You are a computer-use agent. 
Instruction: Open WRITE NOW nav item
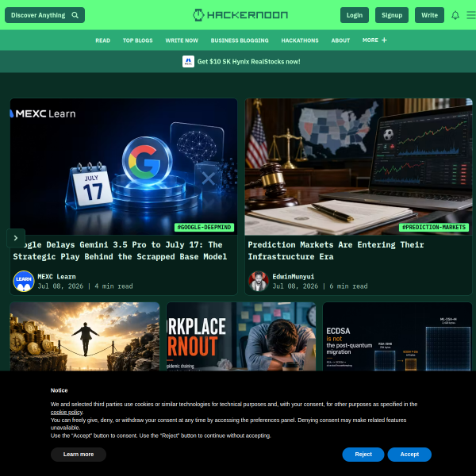coord(182,40)
